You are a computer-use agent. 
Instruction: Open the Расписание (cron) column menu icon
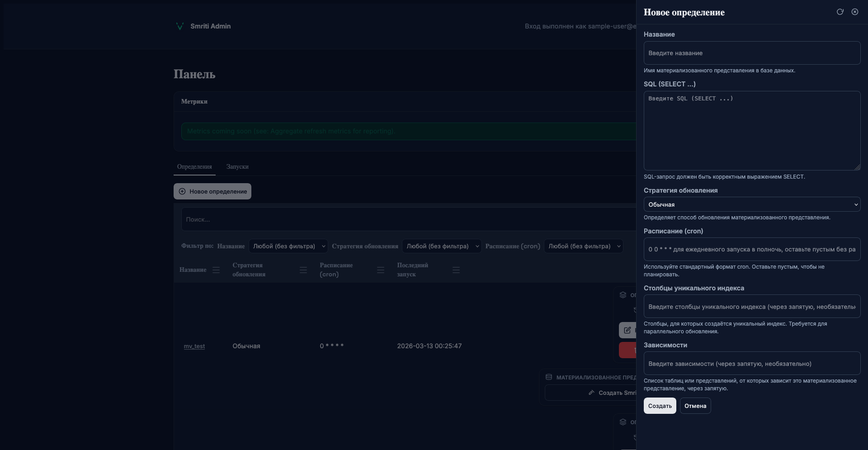(x=381, y=270)
